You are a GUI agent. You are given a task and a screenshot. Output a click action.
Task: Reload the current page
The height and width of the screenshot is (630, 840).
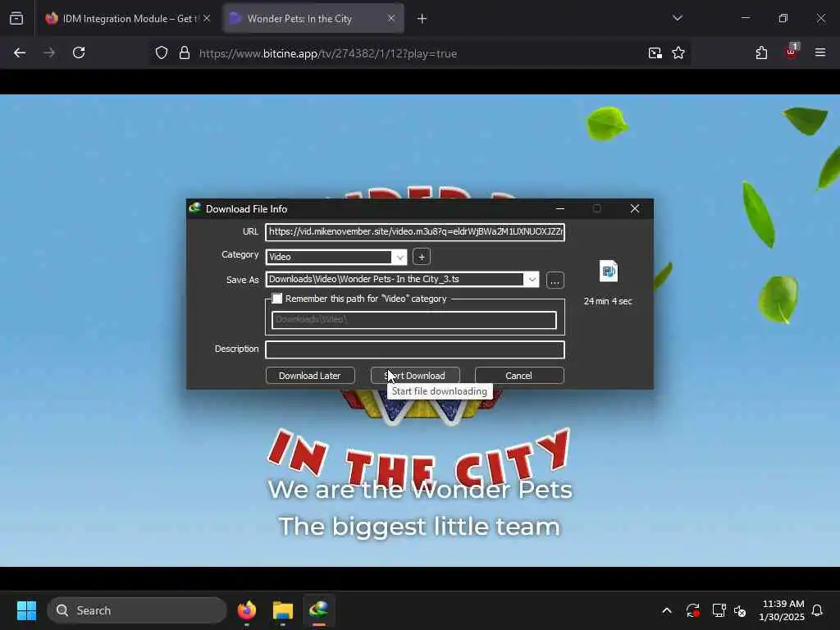pos(79,52)
